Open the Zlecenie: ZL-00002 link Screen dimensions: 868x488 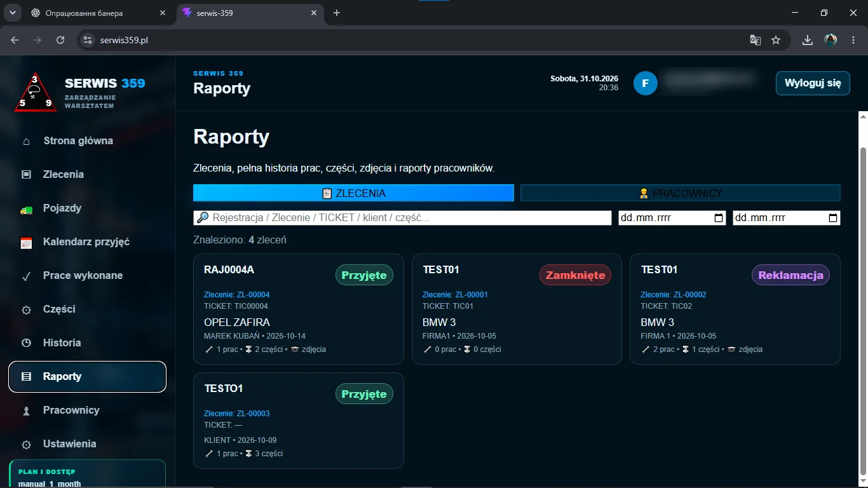point(674,295)
